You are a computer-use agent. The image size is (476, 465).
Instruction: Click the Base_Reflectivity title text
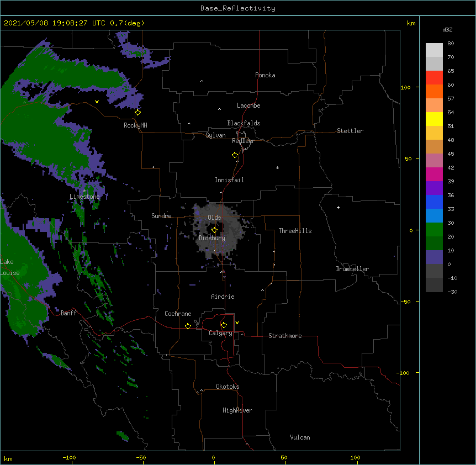[238, 8]
